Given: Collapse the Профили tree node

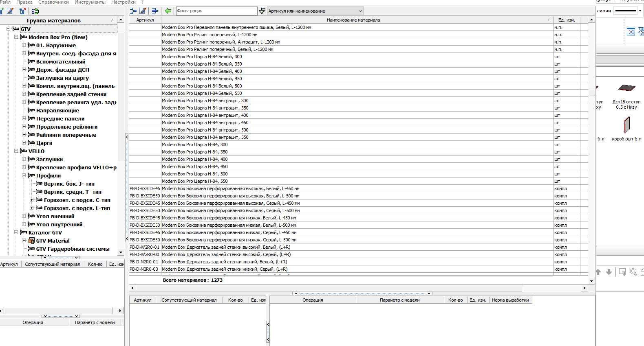Looking at the screenshot, I should (24, 175).
